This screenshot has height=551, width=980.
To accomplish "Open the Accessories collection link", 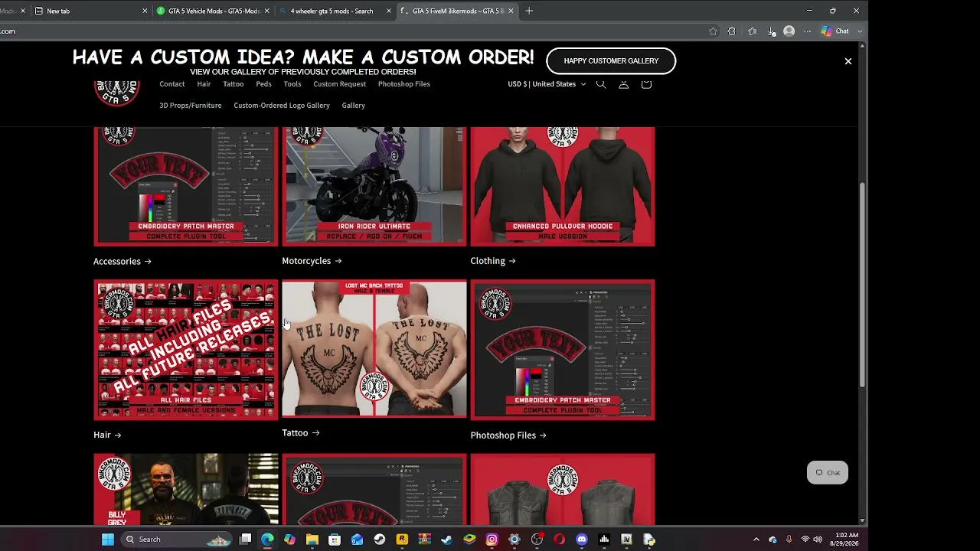I will click(x=122, y=262).
